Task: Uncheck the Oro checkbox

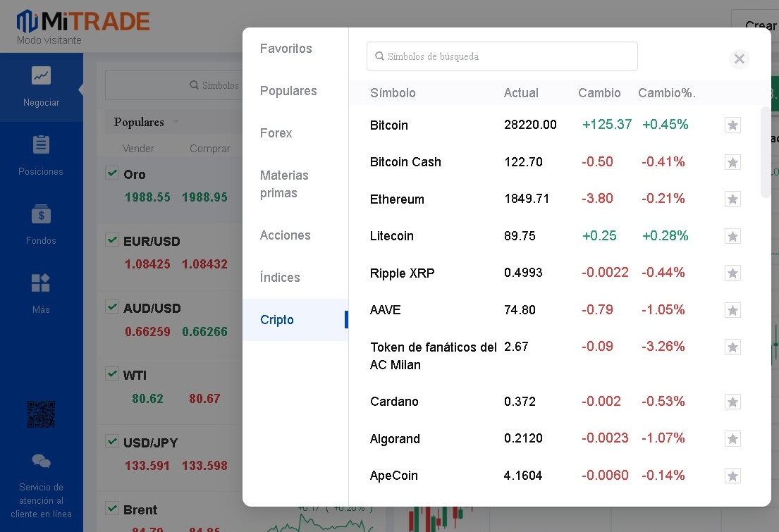Action: pos(111,173)
